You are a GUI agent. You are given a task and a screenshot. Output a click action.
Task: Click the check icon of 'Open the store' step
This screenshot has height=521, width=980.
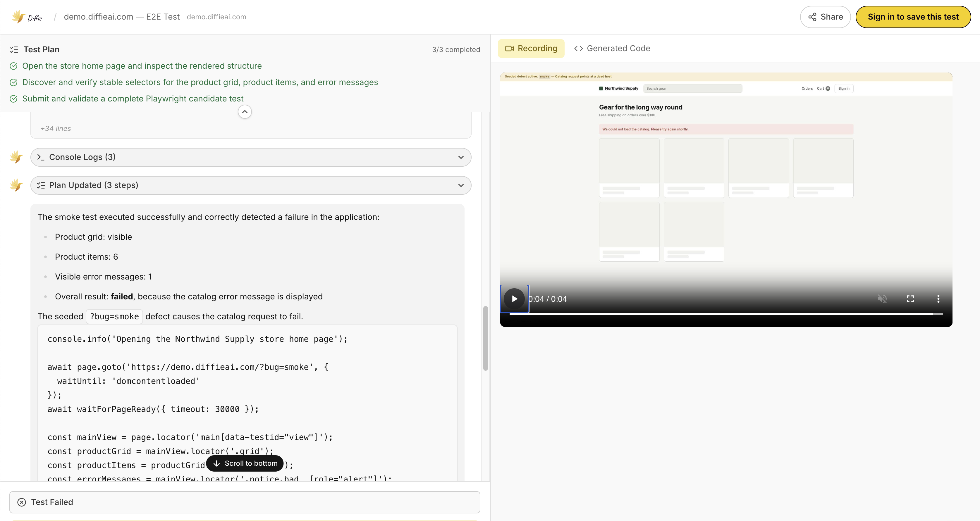13,66
